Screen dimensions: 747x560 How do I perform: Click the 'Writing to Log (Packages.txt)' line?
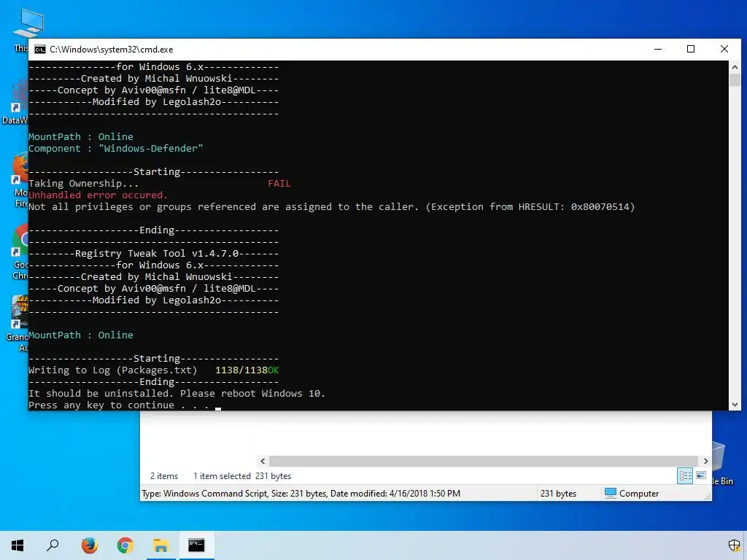point(113,370)
